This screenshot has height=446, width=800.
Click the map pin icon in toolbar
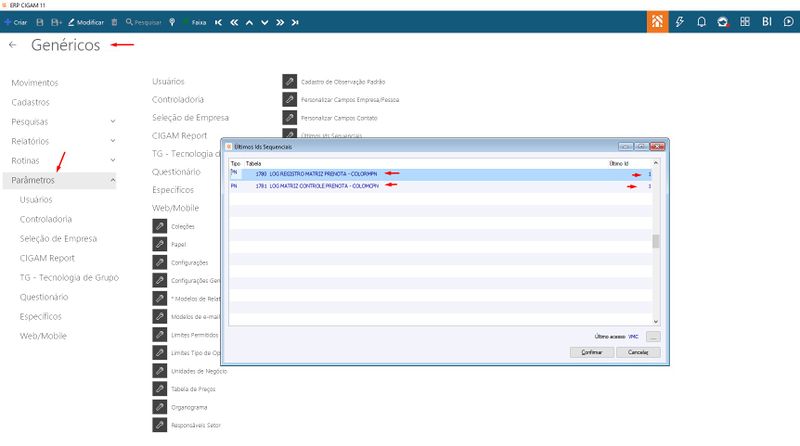(172, 22)
